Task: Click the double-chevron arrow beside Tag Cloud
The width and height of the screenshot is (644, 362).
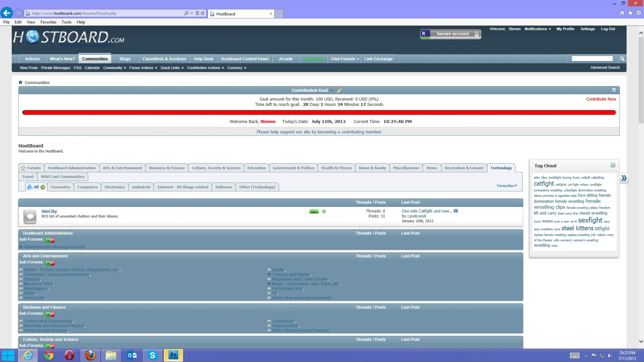Action: (624, 178)
